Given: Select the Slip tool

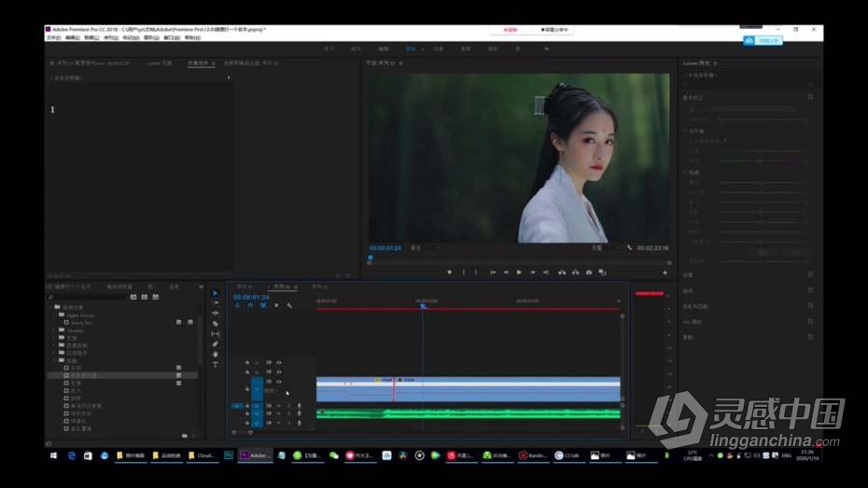Looking at the screenshot, I should pyautogui.click(x=216, y=334).
